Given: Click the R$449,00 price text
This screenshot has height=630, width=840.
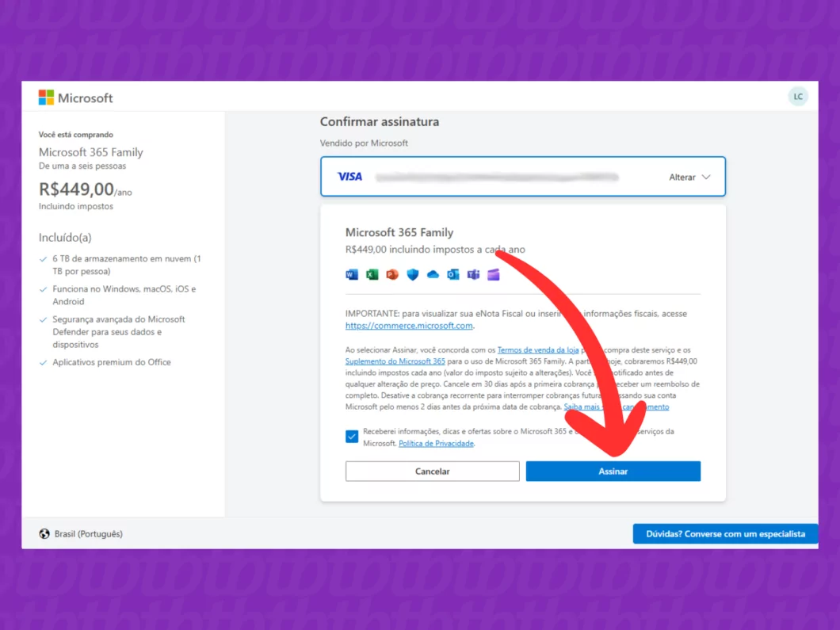Looking at the screenshot, I should click(x=76, y=189).
